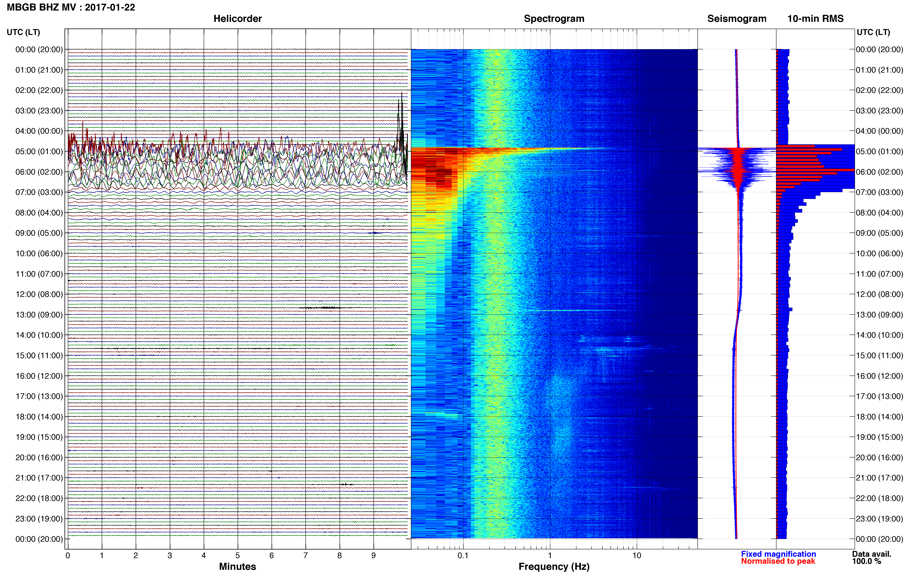
Task: Click right time label '06:00 (02:00)'
Action: (879, 172)
